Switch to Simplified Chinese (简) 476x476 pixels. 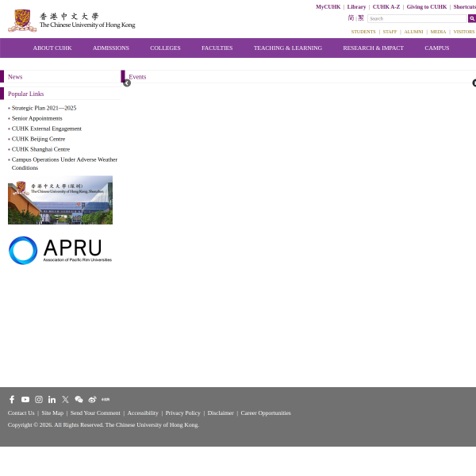(351, 18)
